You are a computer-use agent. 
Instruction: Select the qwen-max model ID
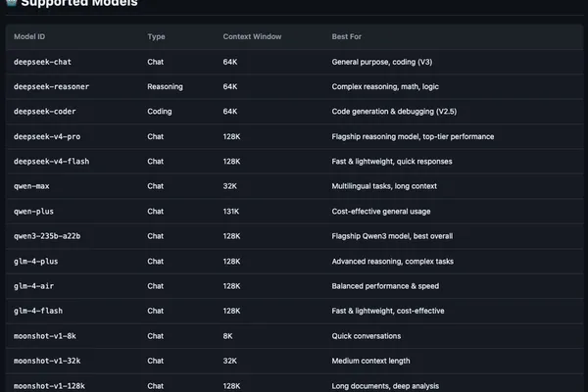point(31,186)
